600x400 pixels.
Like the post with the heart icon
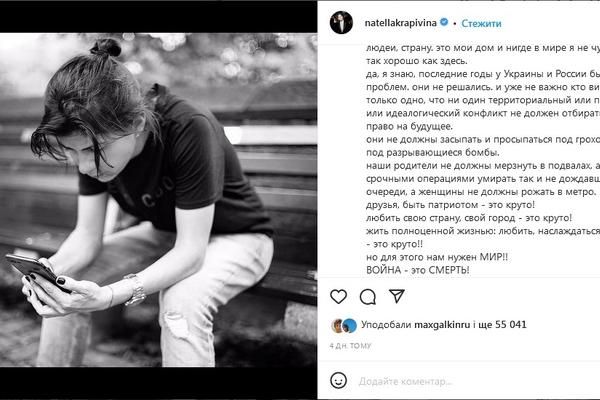point(338,296)
